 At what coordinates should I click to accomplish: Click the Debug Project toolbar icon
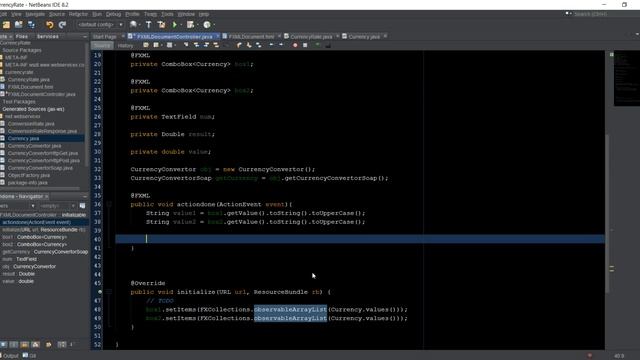[x=191, y=25]
